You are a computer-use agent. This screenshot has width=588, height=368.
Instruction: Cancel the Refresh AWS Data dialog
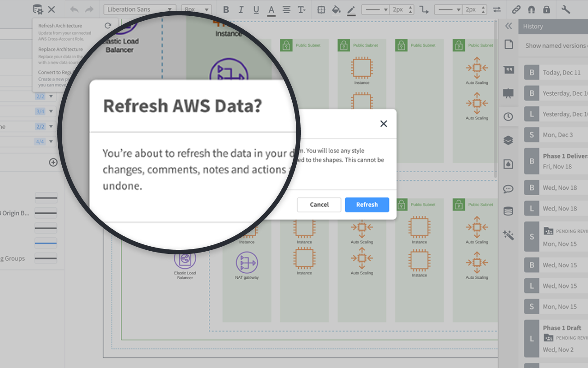click(319, 205)
